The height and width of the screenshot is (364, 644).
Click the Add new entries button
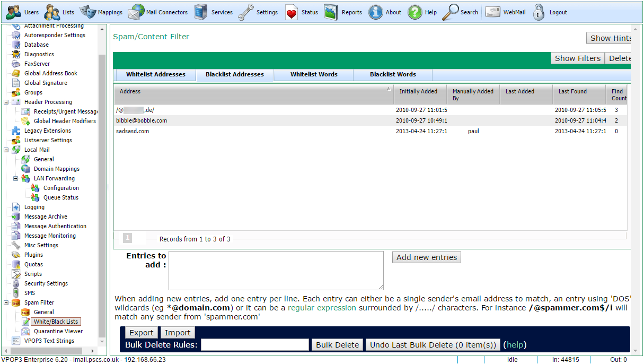[x=427, y=257]
